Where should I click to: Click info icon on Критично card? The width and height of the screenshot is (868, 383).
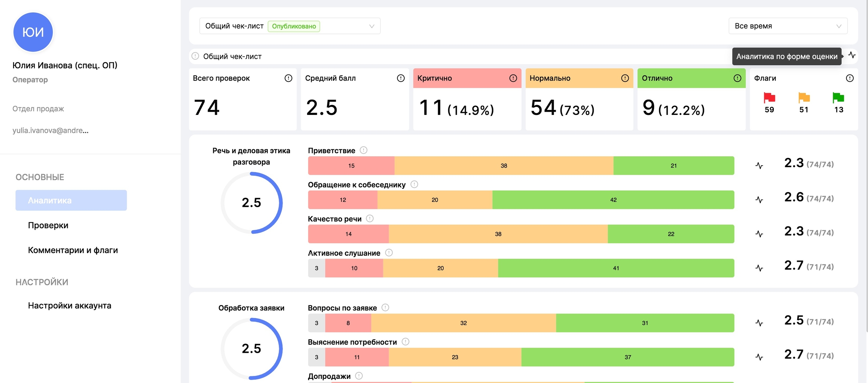pos(513,78)
